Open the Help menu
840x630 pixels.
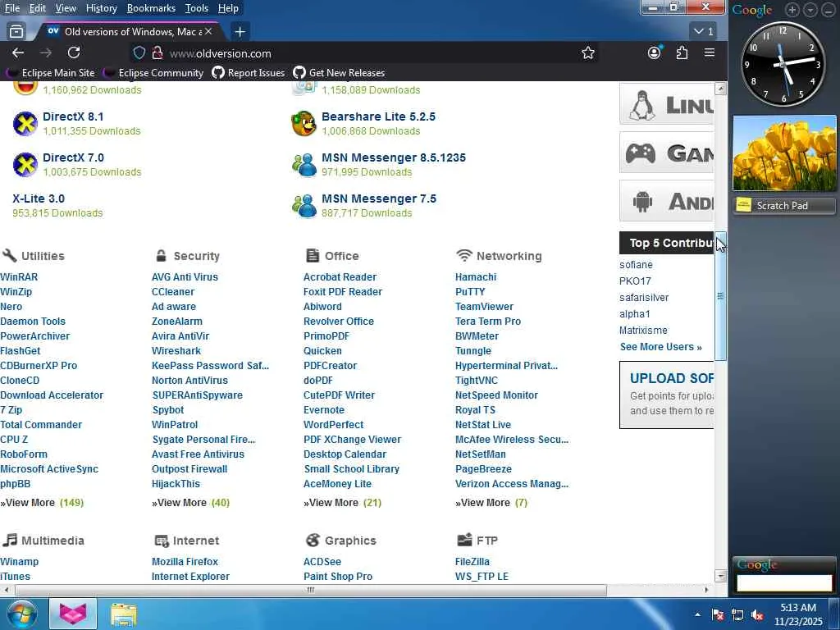228,8
